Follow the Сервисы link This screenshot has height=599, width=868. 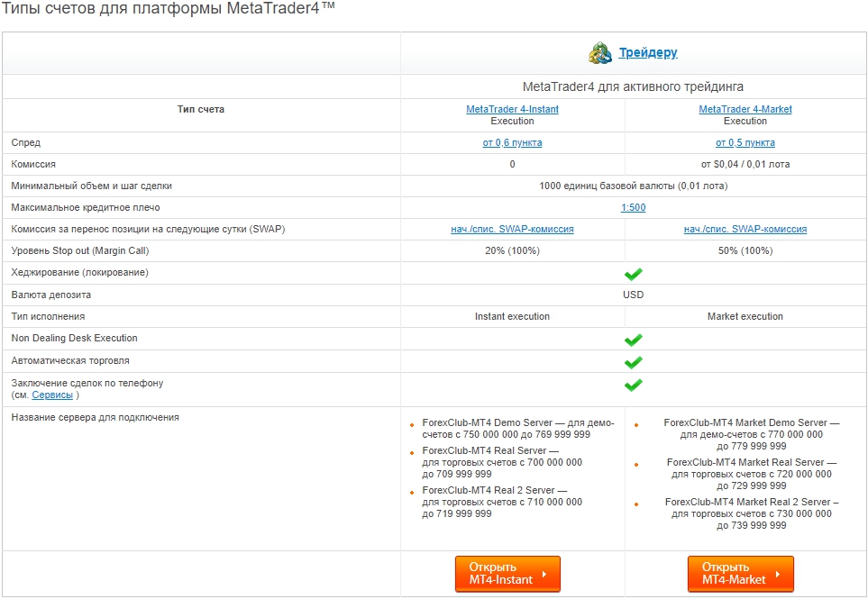[x=52, y=395]
